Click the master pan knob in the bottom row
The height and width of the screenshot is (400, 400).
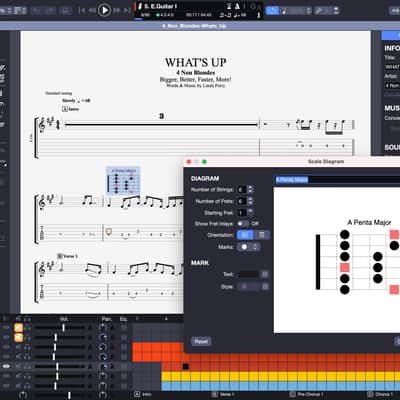click(x=103, y=395)
